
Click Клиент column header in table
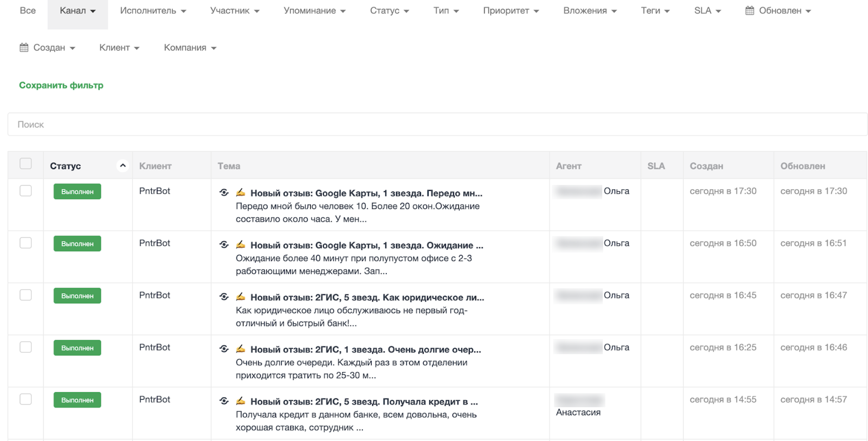(x=155, y=166)
